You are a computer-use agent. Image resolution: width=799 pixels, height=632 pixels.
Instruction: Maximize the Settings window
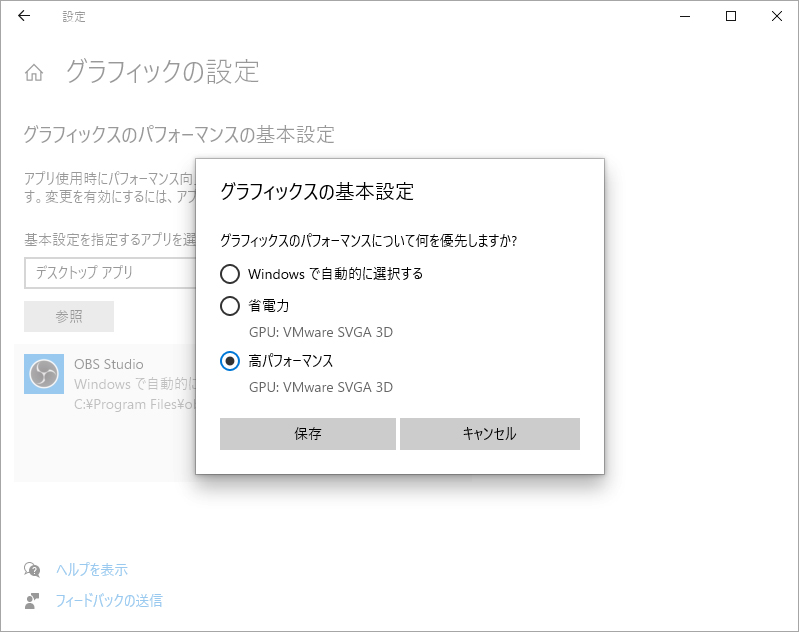click(731, 16)
